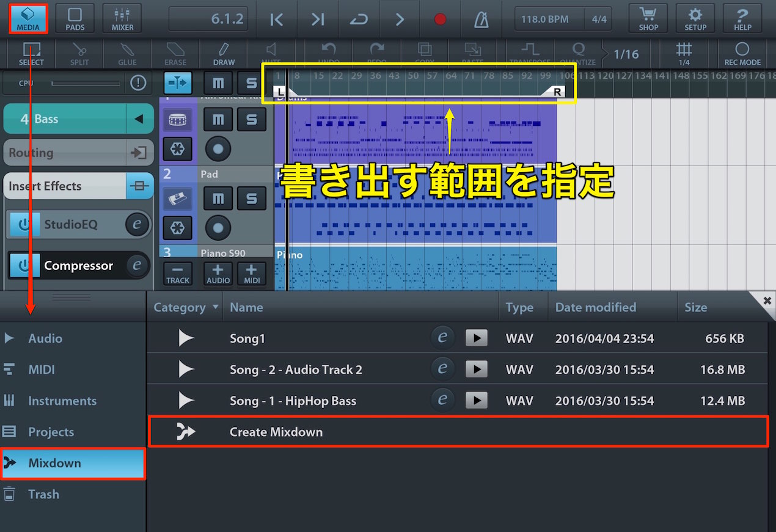Toggle the metronome click
The width and height of the screenshot is (776, 532).
click(x=481, y=19)
